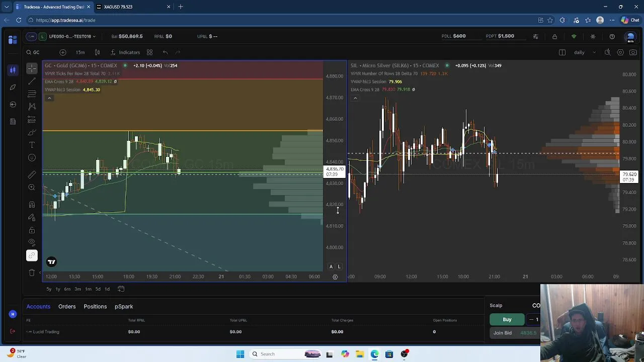Open user profile BETA avatar
This screenshot has height=362, width=644.
point(630,37)
